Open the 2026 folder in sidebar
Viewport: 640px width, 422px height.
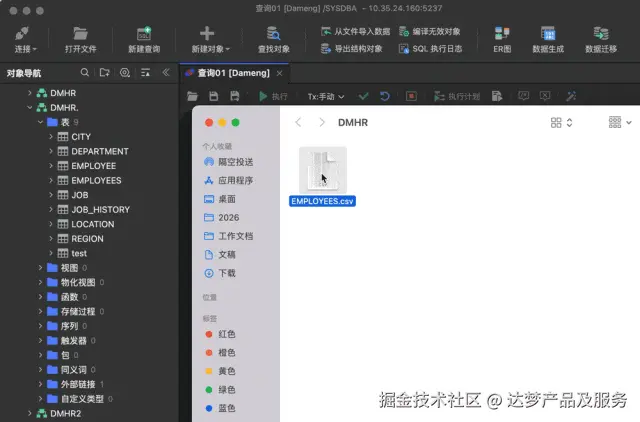(221, 218)
